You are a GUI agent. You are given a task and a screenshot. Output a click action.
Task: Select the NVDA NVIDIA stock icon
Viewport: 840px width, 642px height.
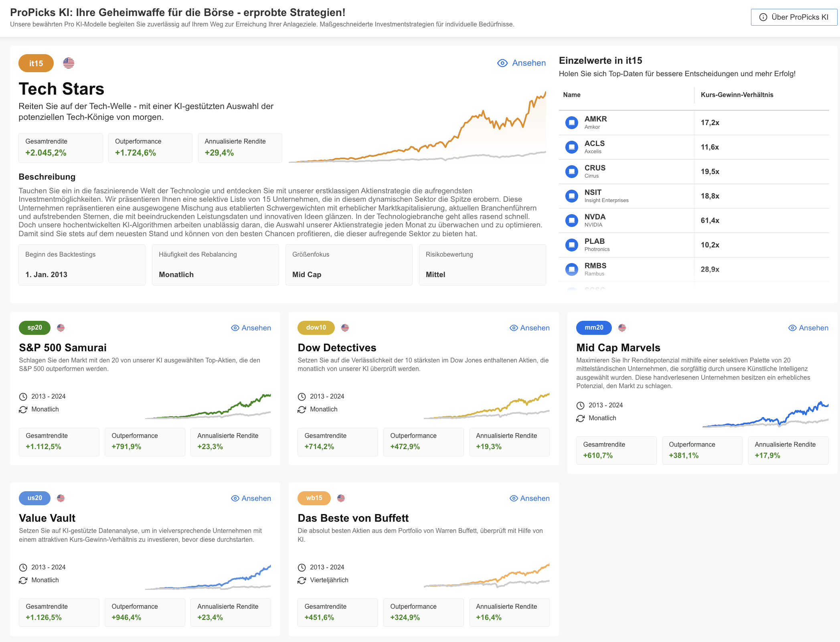coord(571,220)
